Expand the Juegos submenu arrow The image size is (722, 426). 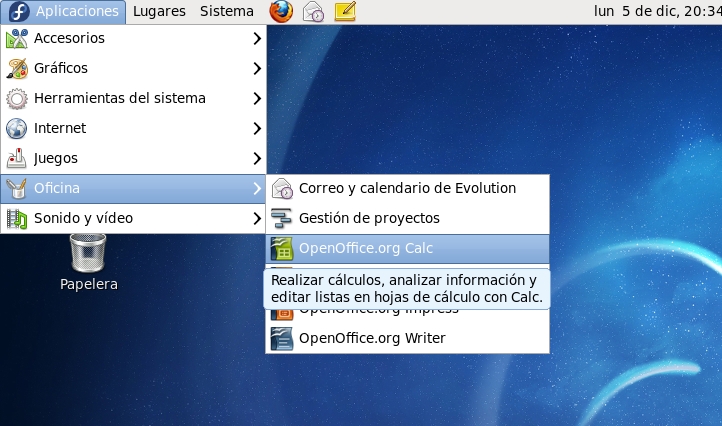pyautogui.click(x=257, y=158)
